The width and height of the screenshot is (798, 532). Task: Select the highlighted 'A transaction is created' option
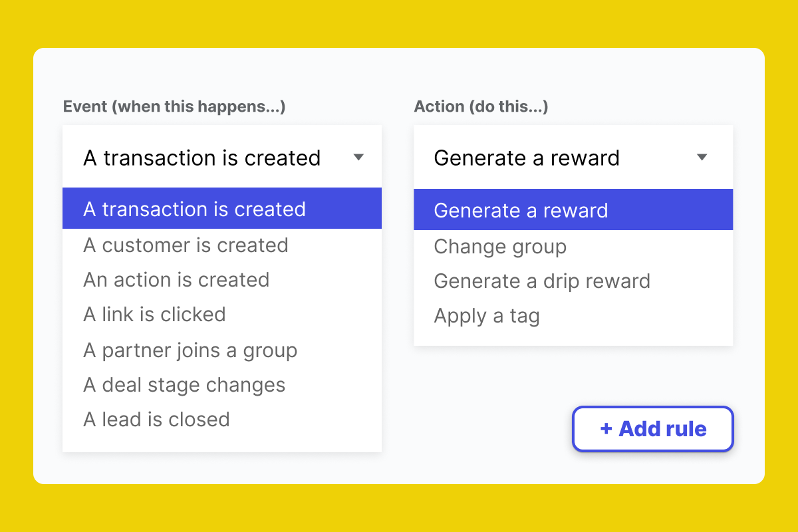(x=194, y=209)
